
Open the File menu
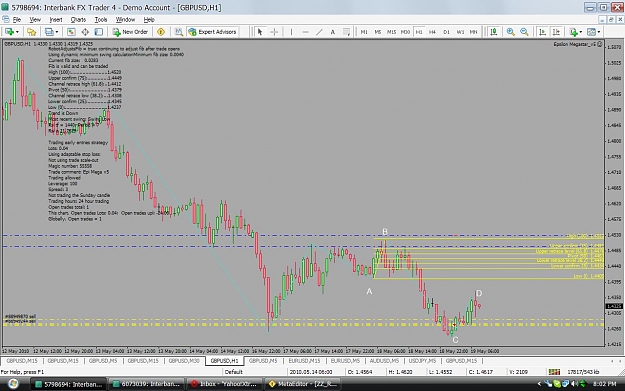tap(17, 20)
